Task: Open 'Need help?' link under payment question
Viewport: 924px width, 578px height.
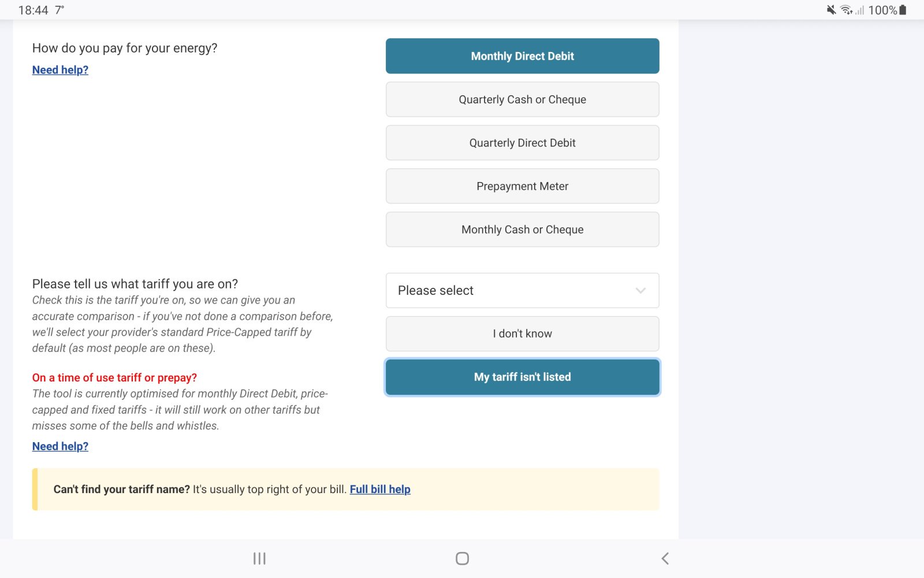Action: tap(60, 70)
